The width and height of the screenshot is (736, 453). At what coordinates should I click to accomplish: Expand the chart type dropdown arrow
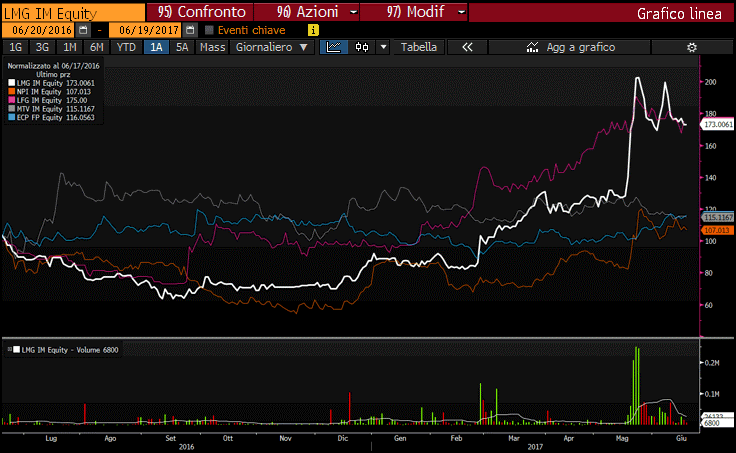tap(383, 47)
